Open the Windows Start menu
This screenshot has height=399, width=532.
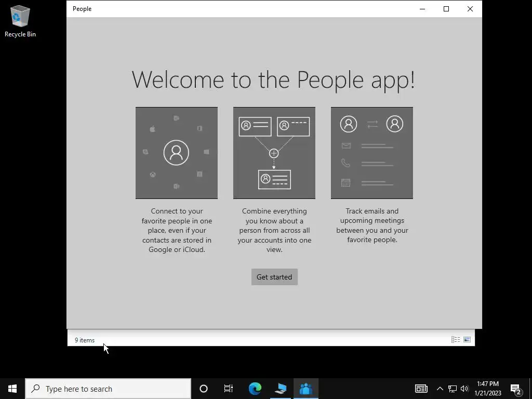12,389
